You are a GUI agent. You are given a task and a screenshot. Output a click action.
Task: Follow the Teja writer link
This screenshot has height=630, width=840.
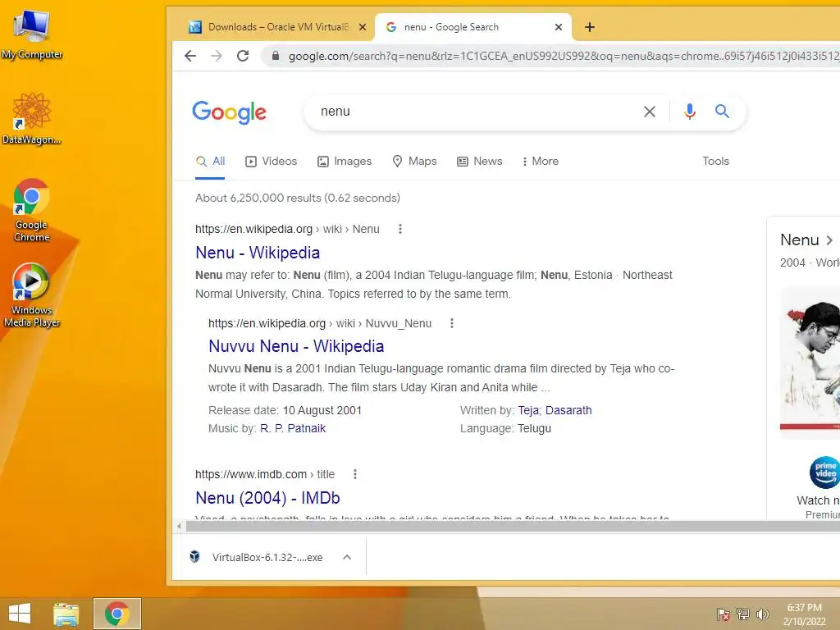[528, 410]
